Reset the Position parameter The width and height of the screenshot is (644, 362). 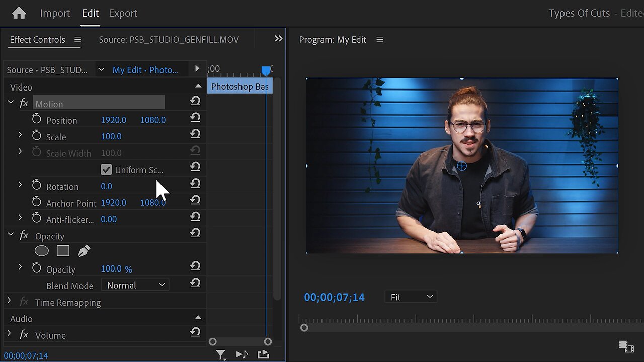[x=195, y=117]
